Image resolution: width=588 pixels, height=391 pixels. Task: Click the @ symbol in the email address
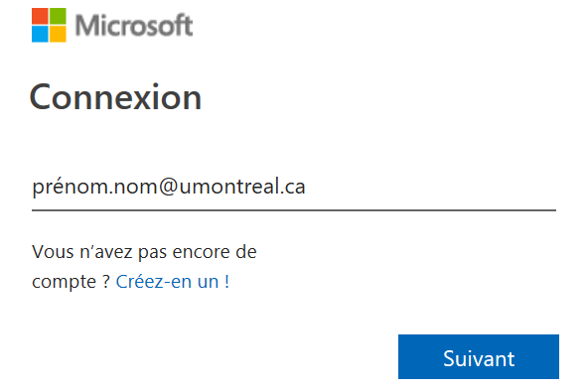pyautogui.click(x=169, y=187)
